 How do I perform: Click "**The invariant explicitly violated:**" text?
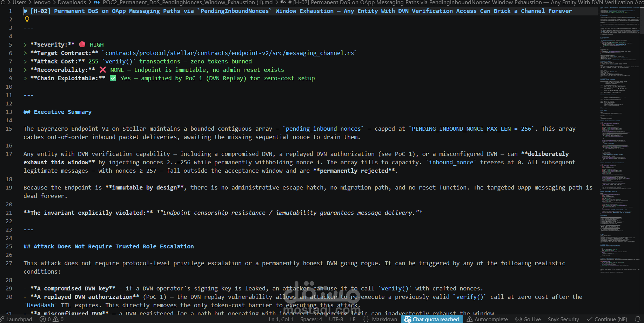[x=88, y=213]
